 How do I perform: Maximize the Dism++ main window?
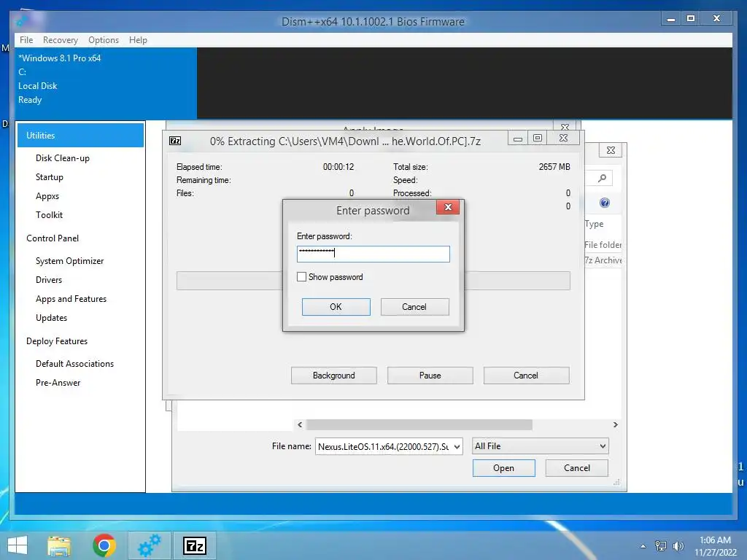690,18
